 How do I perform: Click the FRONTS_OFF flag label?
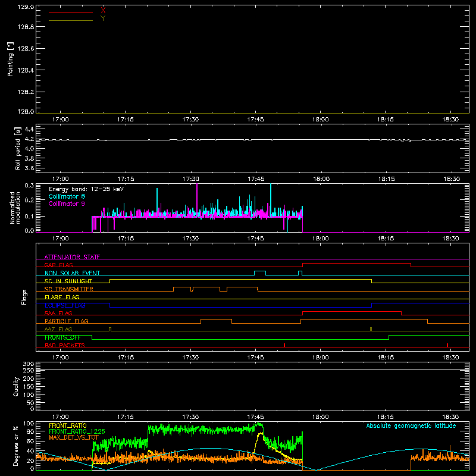click(x=62, y=337)
